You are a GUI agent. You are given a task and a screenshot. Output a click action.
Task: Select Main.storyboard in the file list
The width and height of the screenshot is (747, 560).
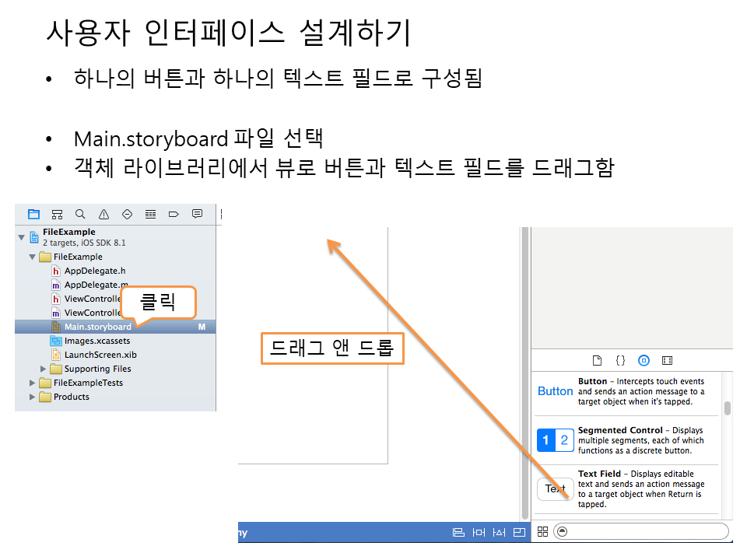coord(97,327)
